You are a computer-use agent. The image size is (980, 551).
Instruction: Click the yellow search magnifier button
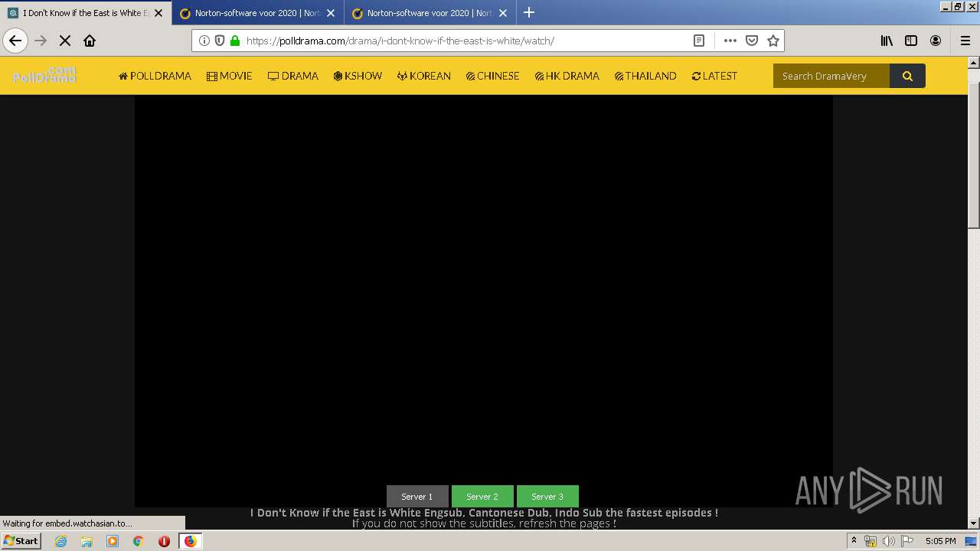[907, 76]
